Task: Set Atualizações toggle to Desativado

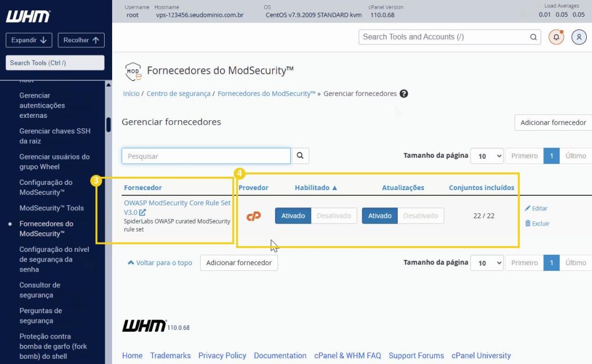Action: coord(421,216)
